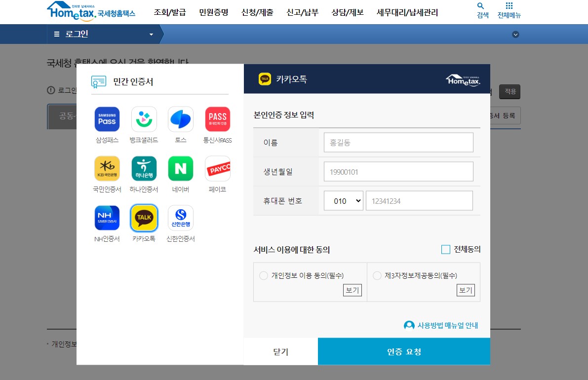Choose the 카카오톡 certificate icon
The width and height of the screenshot is (588, 380).
click(144, 218)
